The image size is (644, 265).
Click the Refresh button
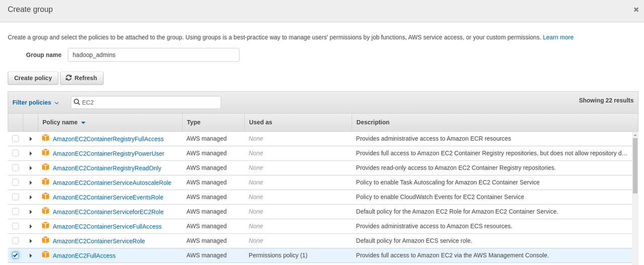[82, 78]
